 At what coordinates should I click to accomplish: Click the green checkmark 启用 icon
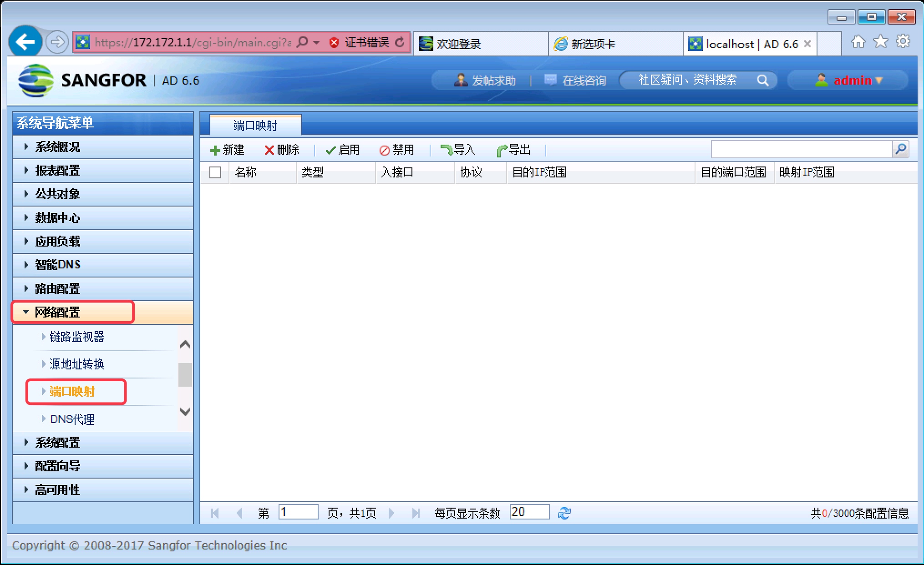331,150
